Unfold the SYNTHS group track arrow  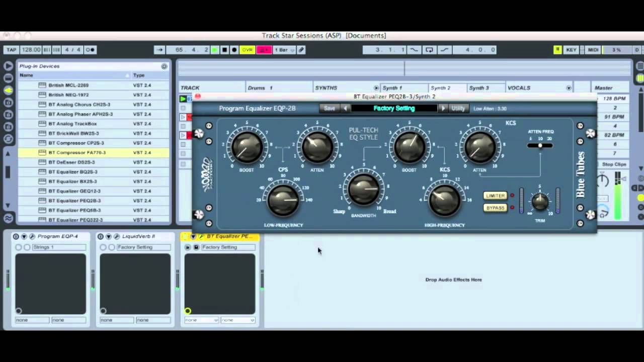pyautogui.click(x=376, y=88)
